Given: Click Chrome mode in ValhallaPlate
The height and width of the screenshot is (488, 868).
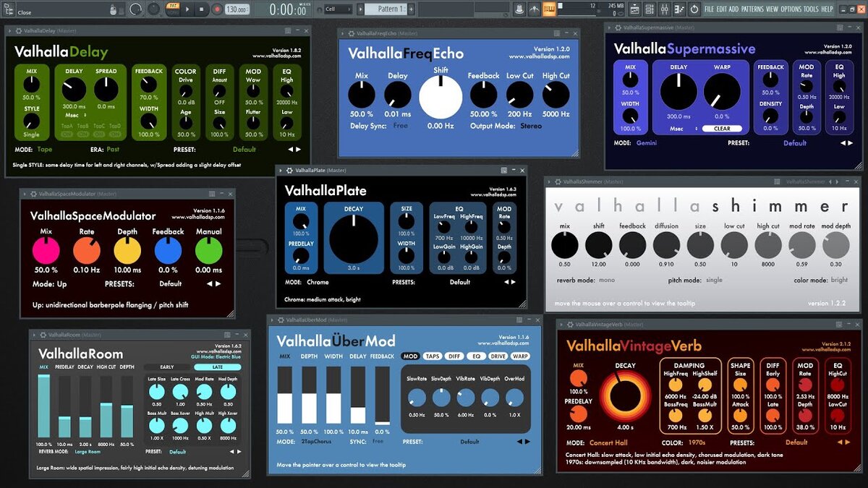Looking at the screenshot, I should pyautogui.click(x=318, y=282).
